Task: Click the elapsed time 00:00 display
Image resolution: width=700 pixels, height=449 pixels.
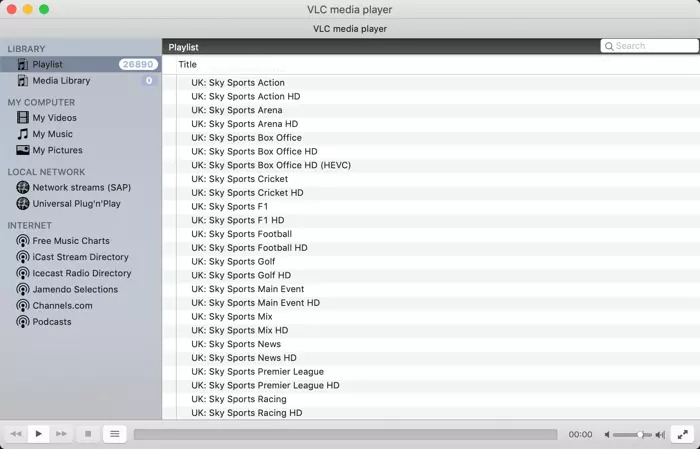Action: (580, 434)
